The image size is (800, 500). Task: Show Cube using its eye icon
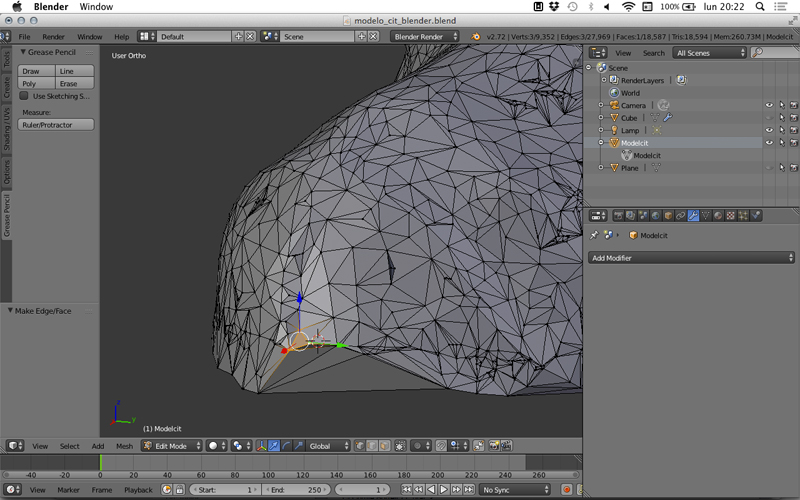click(x=769, y=118)
